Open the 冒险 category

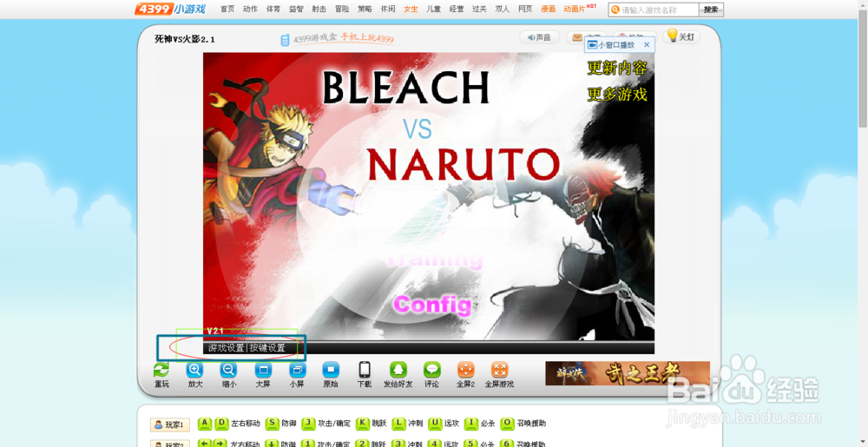pyautogui.click(x=342, y=9)
